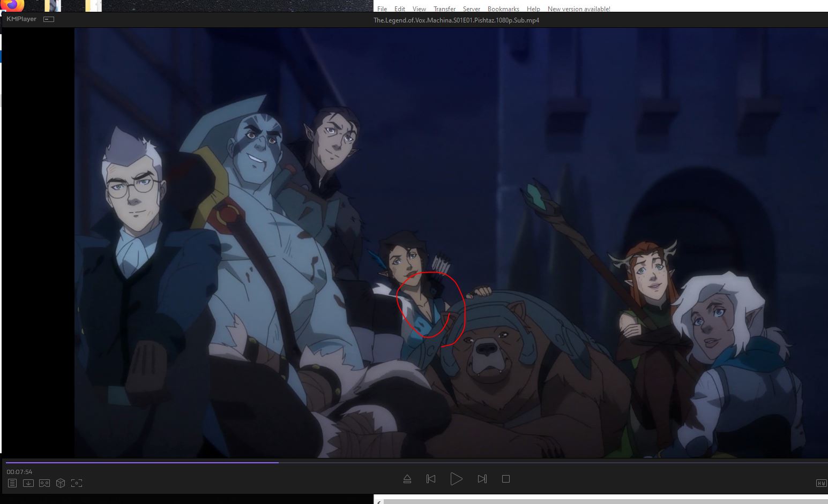Skip to the next track
The image size is (828, 504).
482,479
